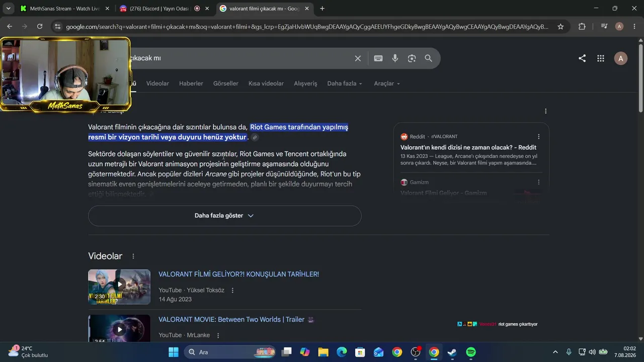Open the Chrome extensions puzzle icon
The height and width of the screenshot is (362, 644).
pyautogui.click(x=582, y=27)
